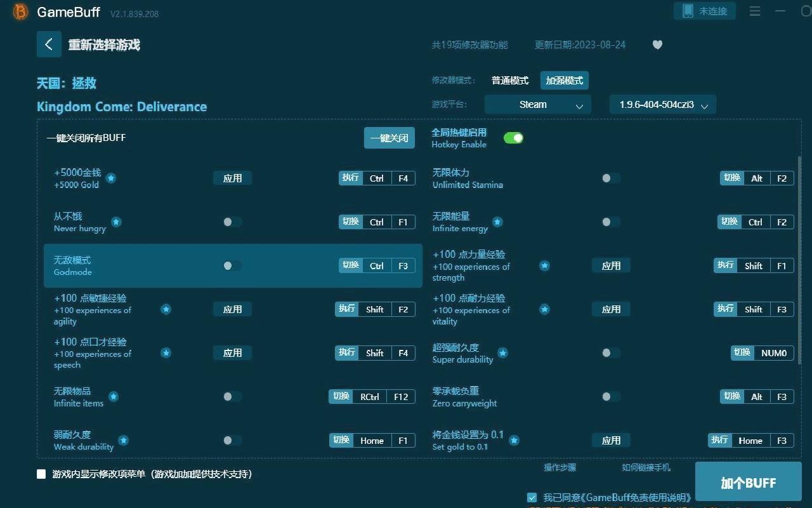
Task: Click 一键关闭 to close all buffs
Action: 390,138
